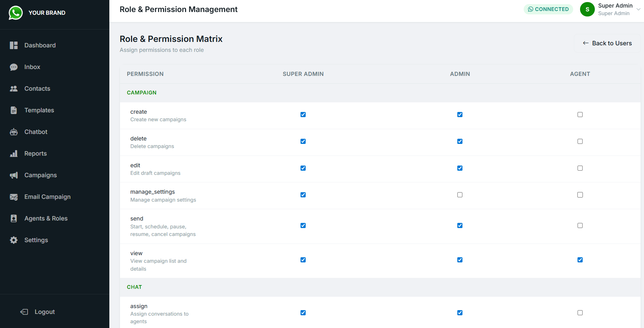
Task: Click the SUPER ADMIN column header
Action: click(303, 74)
